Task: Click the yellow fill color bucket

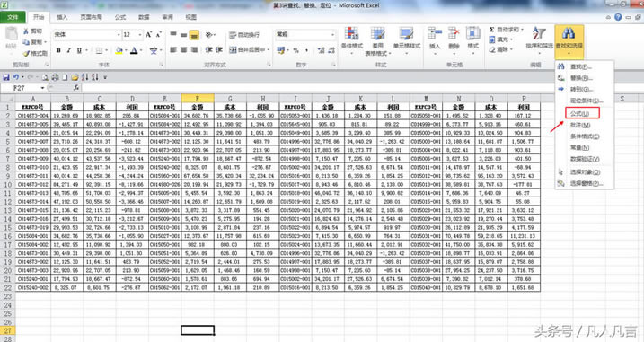Action: point(119,50)
